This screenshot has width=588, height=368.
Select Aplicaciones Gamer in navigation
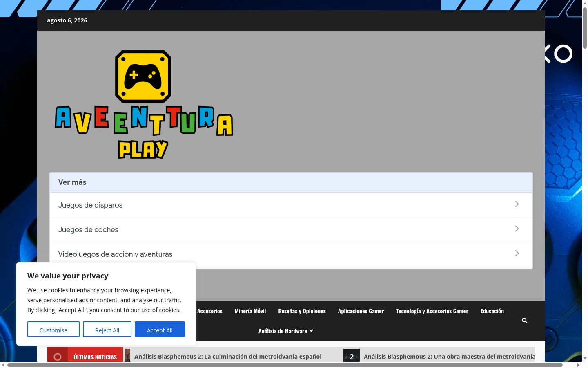pyautogui.click(x=361, y=311)
